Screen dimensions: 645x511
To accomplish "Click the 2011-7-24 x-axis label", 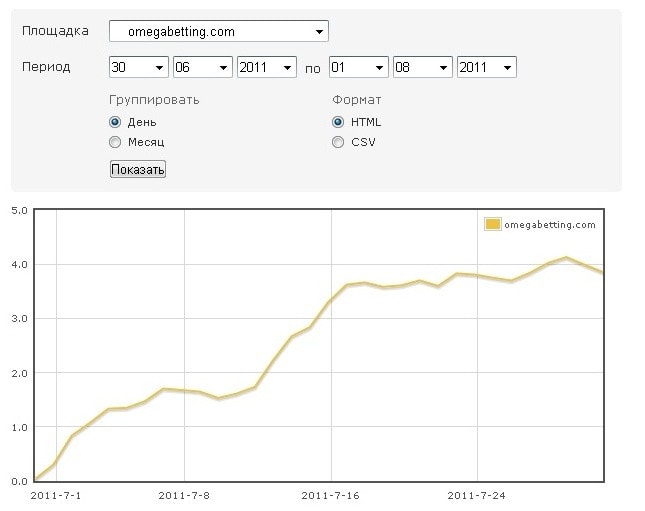I will click(x=476, y=495).
